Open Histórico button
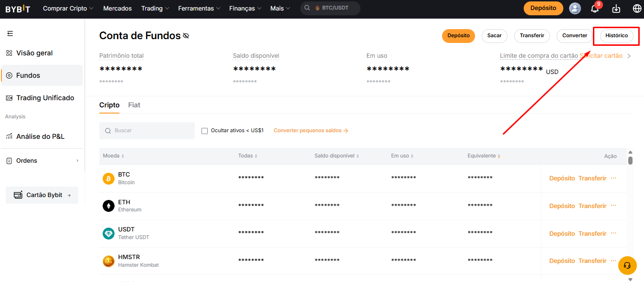Image resolution: width=644 pixels, height=282 pixels. [617, 36]
